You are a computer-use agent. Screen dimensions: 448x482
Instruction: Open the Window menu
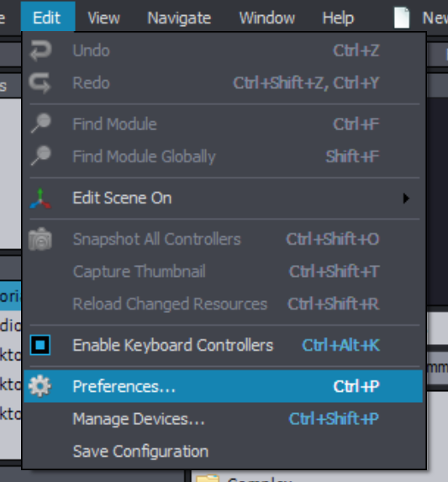coord(266,18)
